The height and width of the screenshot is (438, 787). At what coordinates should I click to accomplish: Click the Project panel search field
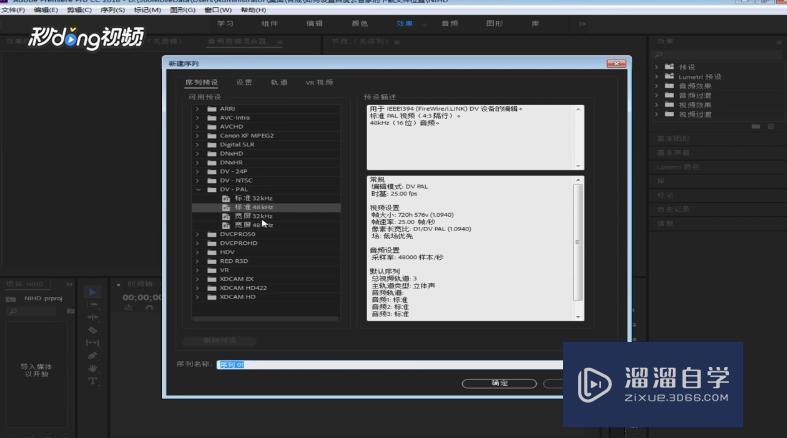pyautogui.click(x=32, y=312)
